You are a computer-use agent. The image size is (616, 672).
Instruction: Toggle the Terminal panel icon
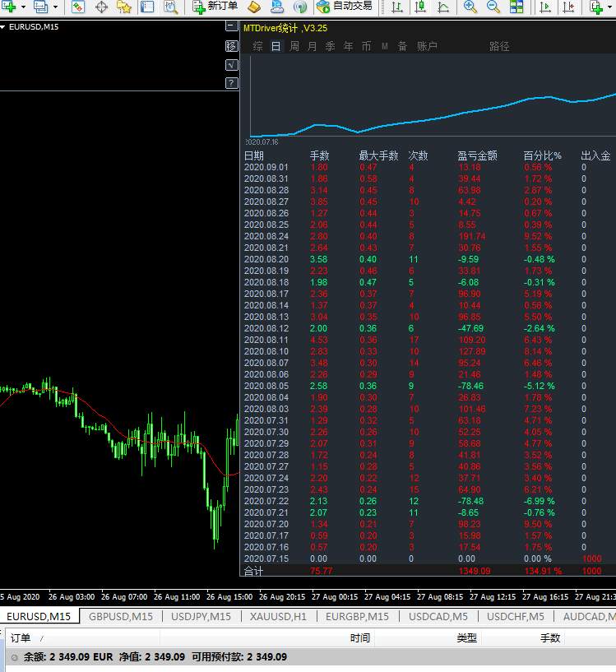[147, 7]
